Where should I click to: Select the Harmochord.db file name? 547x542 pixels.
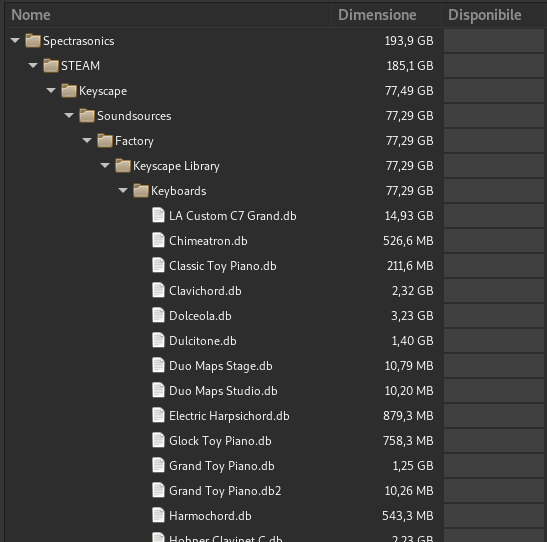coord(210,516)
